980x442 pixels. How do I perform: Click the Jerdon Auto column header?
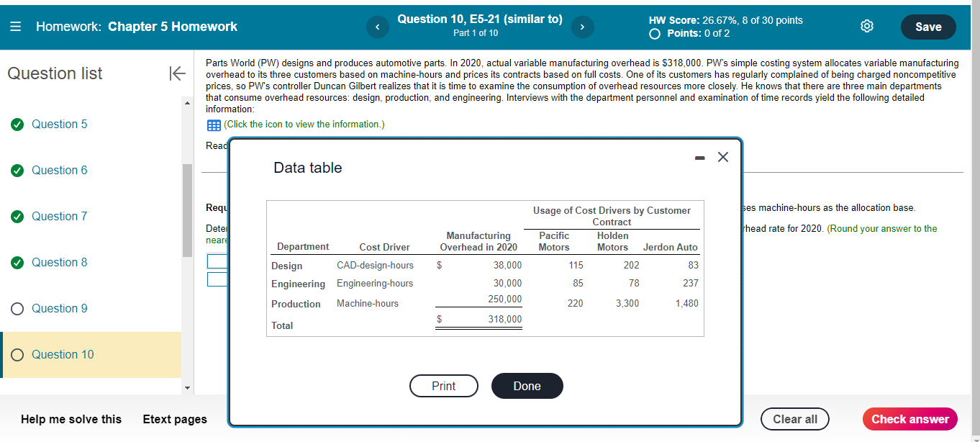pos(670,247)
